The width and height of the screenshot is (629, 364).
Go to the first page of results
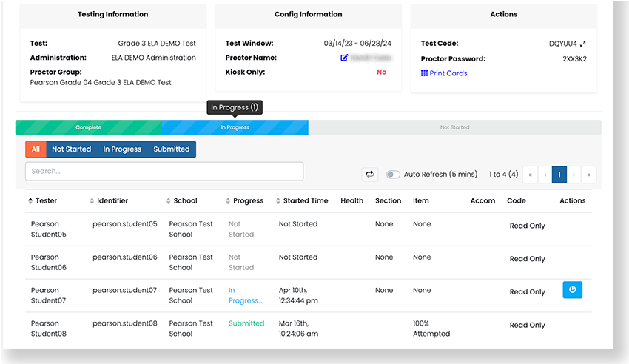(x=530, y=175)
